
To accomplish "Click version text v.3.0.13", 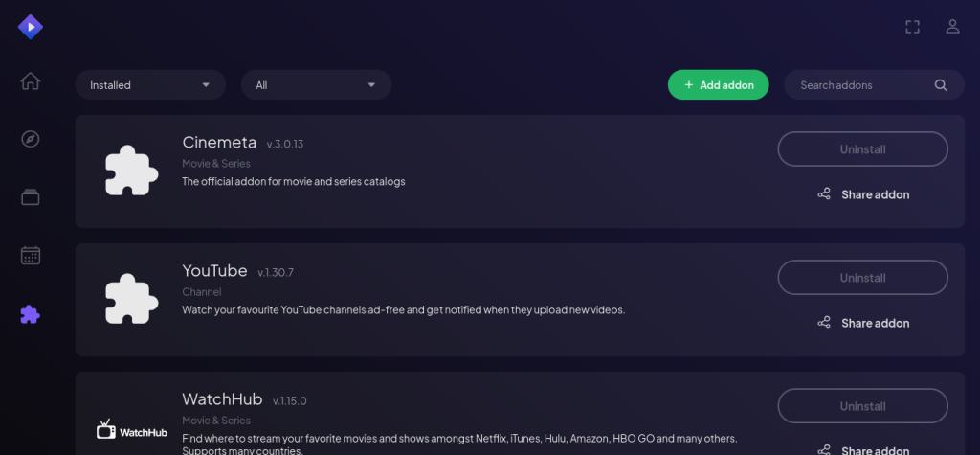I will click(285, 144).
